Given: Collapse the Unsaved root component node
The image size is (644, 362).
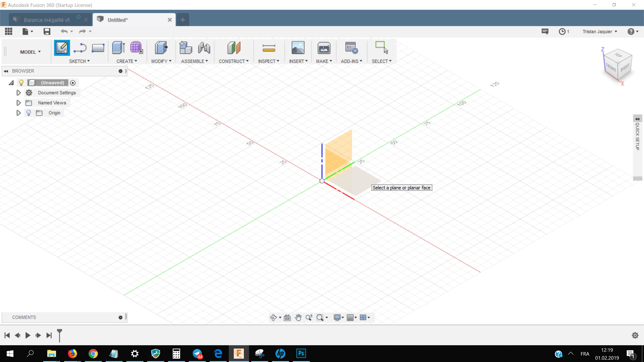Looking at the screenshot, I should (x=11, y=83).
